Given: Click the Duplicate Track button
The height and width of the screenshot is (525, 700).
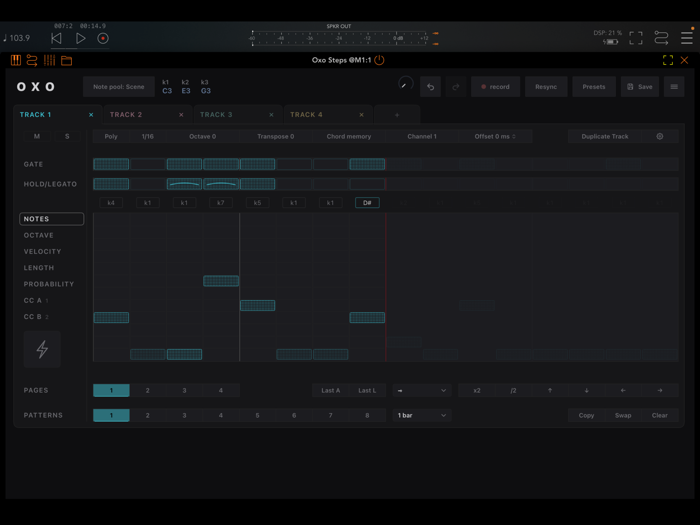Looking at the screenshot, I should tap(604, 136).
